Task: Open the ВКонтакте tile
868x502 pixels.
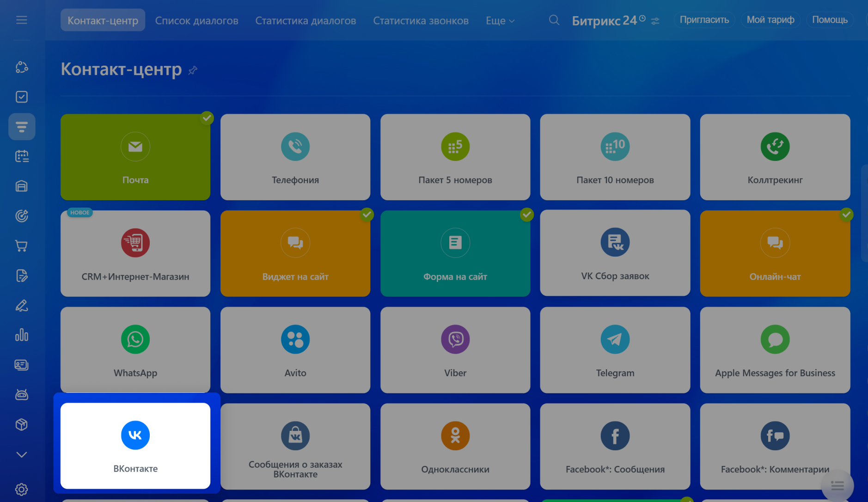Action: (135, 446)
